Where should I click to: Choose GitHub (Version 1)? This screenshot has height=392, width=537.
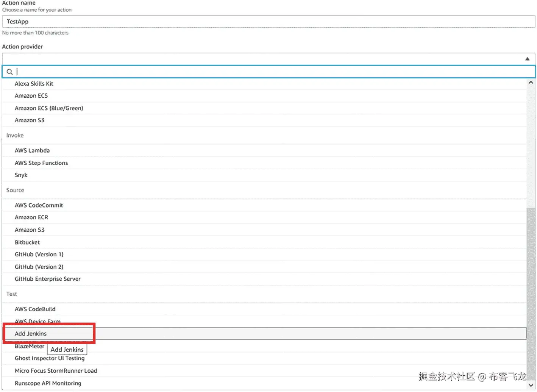click(264, 255)
